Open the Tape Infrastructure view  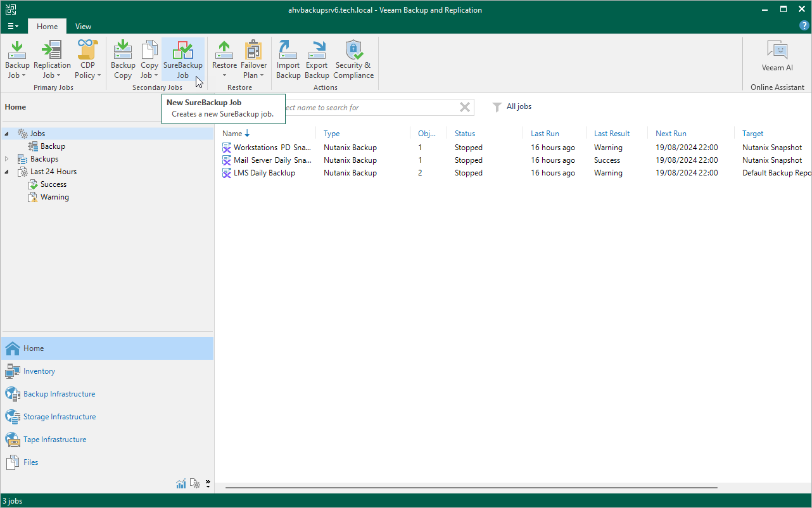click(107, 440)
